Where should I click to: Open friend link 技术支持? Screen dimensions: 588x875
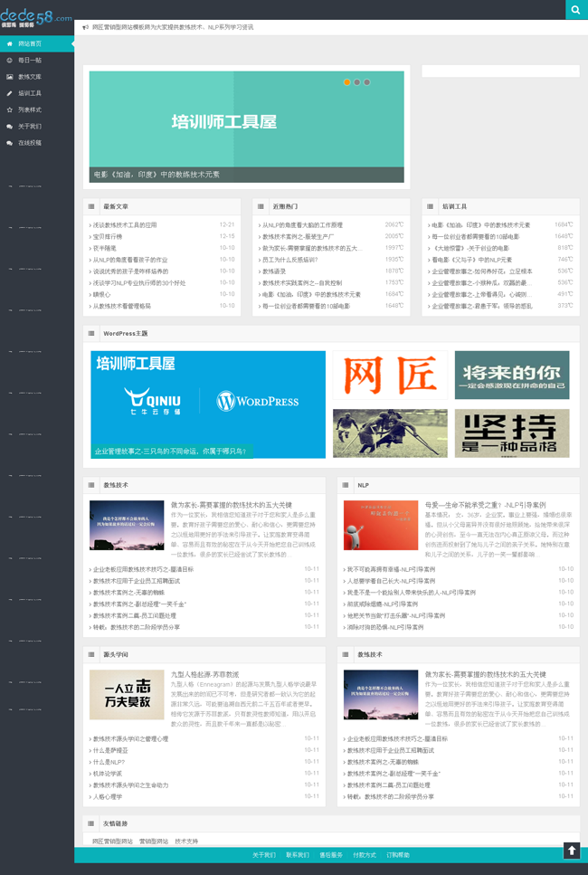(186, 841)
